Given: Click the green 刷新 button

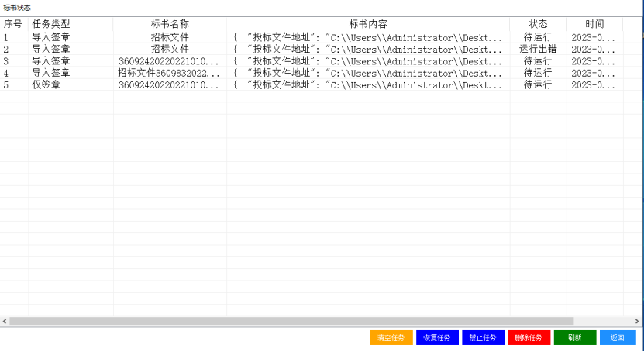Looking at the screenshot, I should point(575,338).
